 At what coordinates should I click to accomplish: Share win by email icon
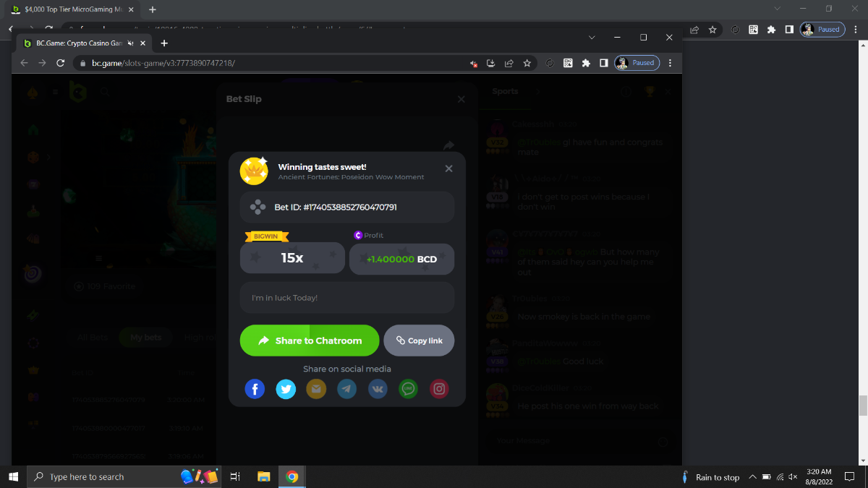(x=316, y=390)
